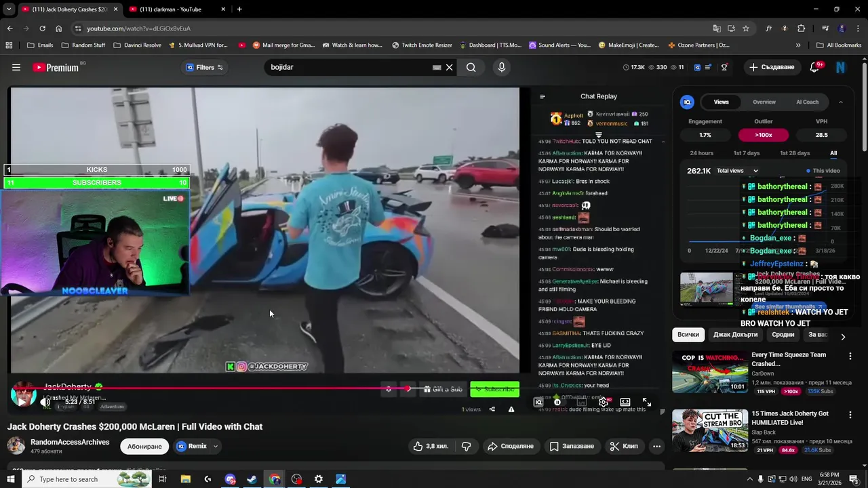Image resolution: width=868 pixels, height=488 pixels.
Task: Translate this page icon in the address bar
Action: (717, 28)
